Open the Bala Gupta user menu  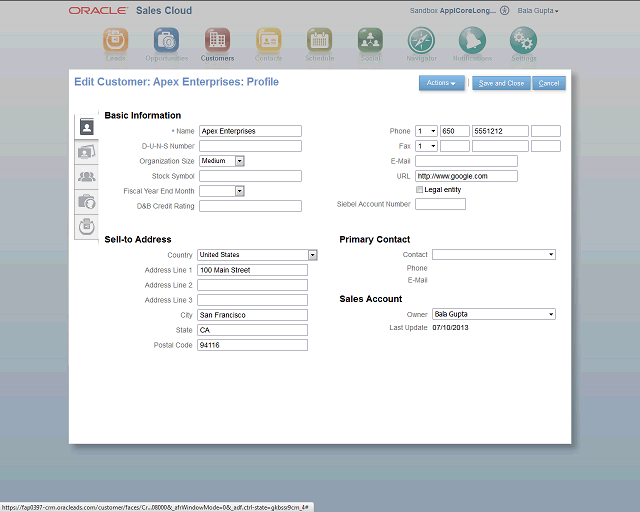pos(538,11)
